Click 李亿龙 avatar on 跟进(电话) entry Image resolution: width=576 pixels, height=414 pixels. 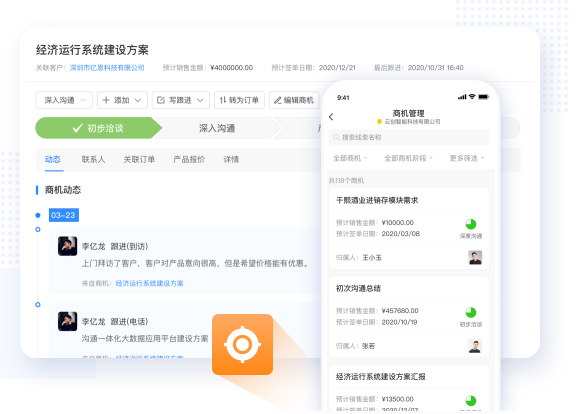(67, 321)
